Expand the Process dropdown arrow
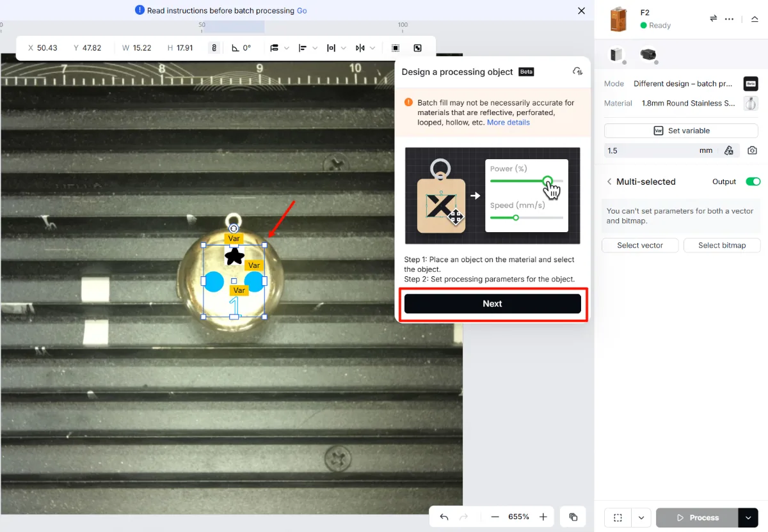This screenshot has width=768, height=532. coord(748,517)
